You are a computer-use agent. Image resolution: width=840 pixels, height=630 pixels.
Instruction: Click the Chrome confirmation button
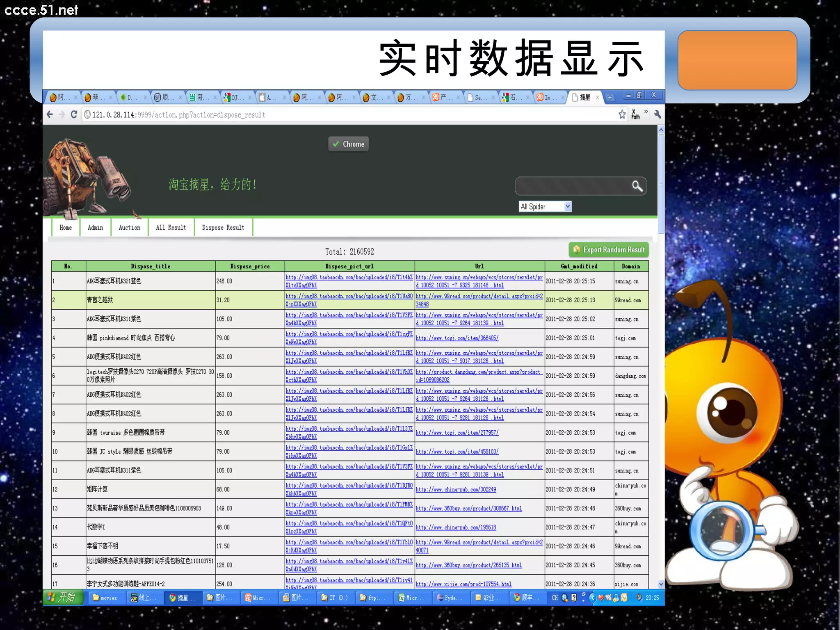click(348, 144)
